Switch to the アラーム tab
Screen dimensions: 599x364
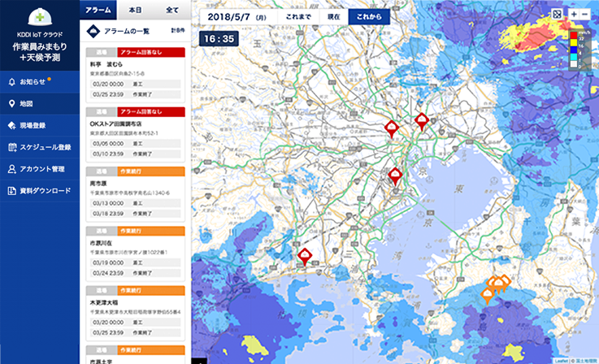tap(98, 10)
